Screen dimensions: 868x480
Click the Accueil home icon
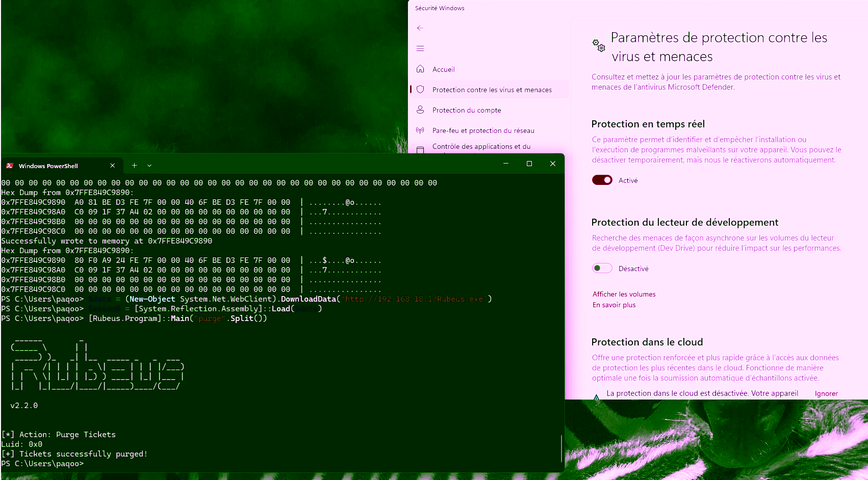tap(420, 69)
